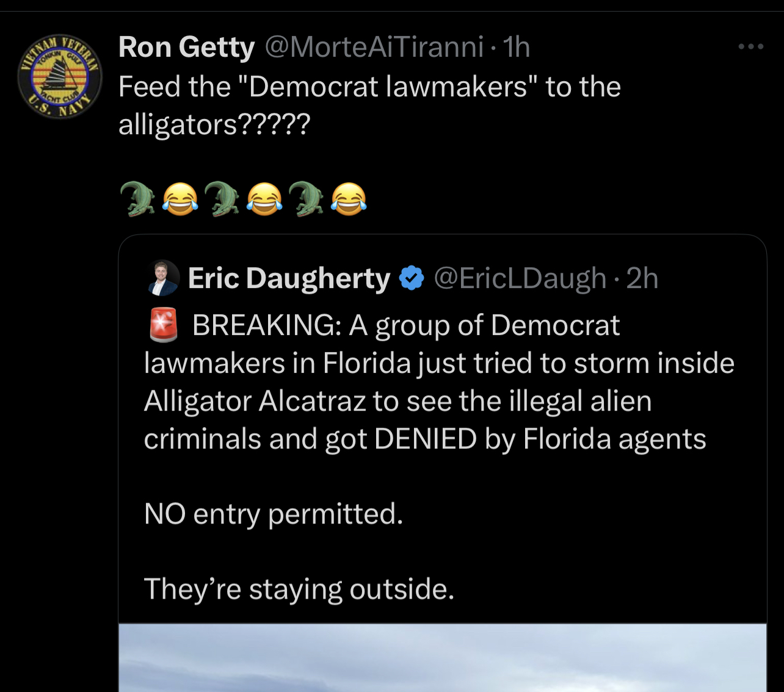Open the Ron Getty display name
The width and height of the screenshot is (784, 692).
click(186, 47)
